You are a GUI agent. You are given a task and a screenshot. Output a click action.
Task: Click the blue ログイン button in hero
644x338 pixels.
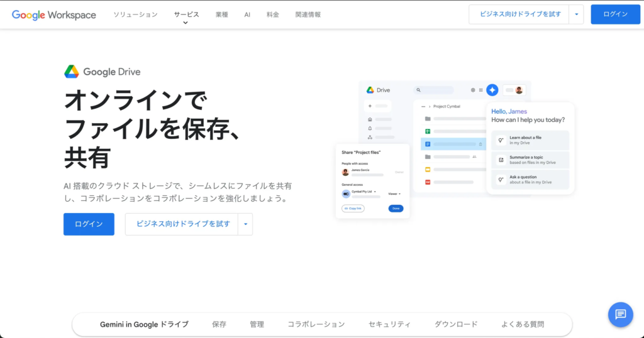[x=89, y=224]
